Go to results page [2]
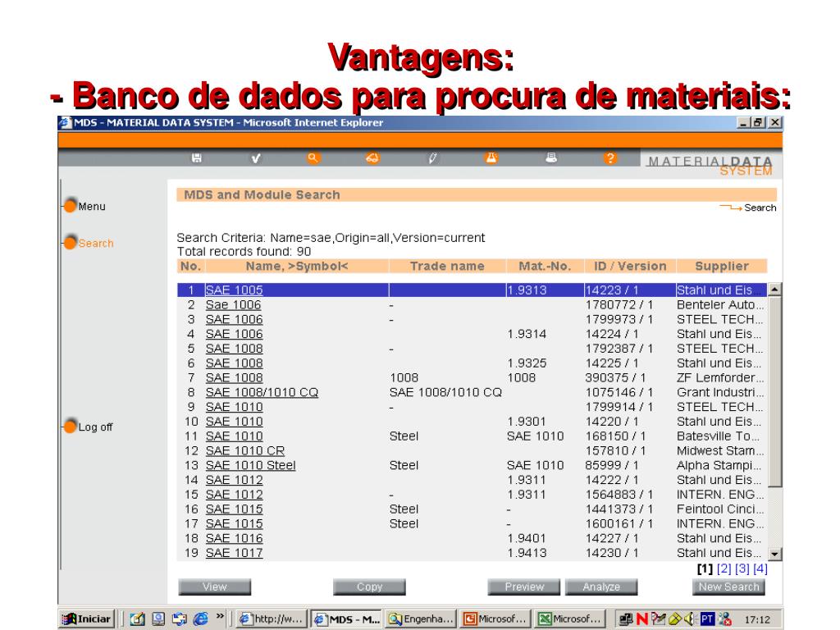The width and height of the screenshot is (840, 630). (x=724, y=568)
